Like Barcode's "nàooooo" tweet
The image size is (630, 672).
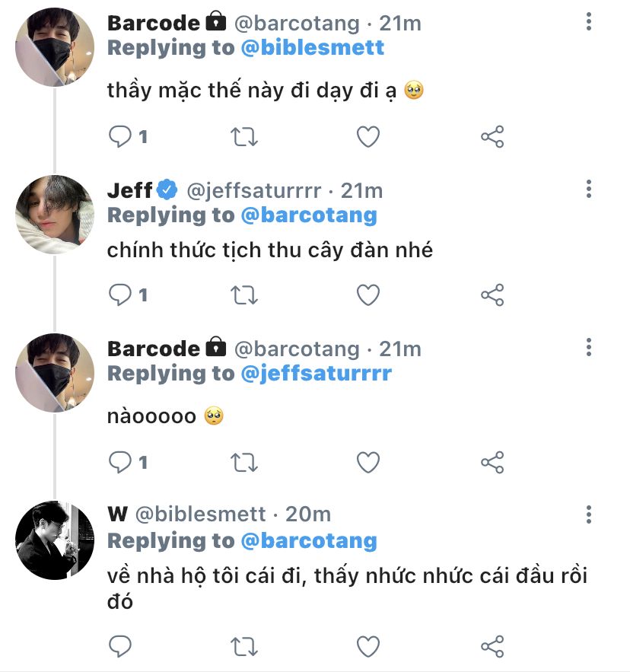[x=368, y=461]
